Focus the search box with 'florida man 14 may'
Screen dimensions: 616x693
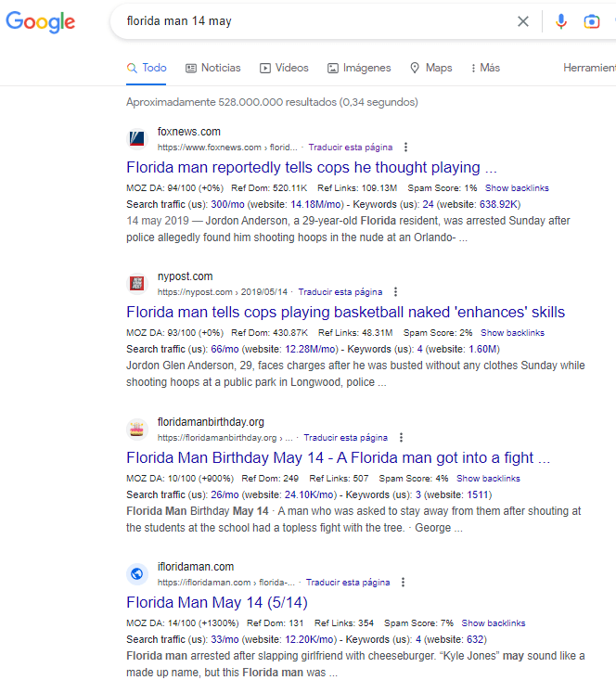pyautogui.click(x=309, y=21)
